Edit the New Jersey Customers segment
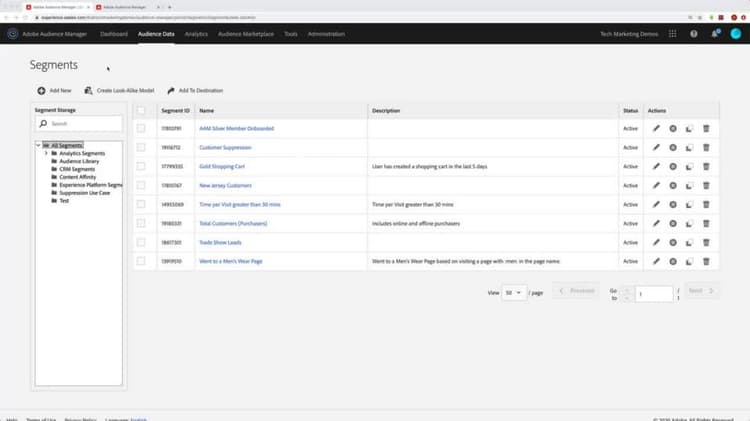 tap(656, 185)
